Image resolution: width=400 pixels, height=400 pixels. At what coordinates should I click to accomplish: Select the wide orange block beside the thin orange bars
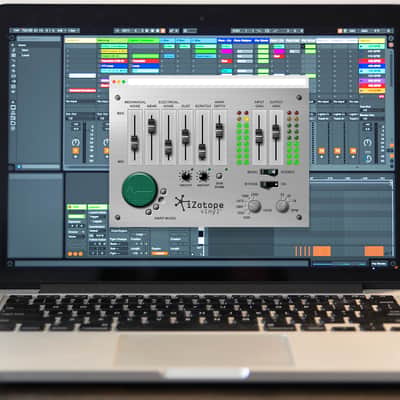[322, 251]
